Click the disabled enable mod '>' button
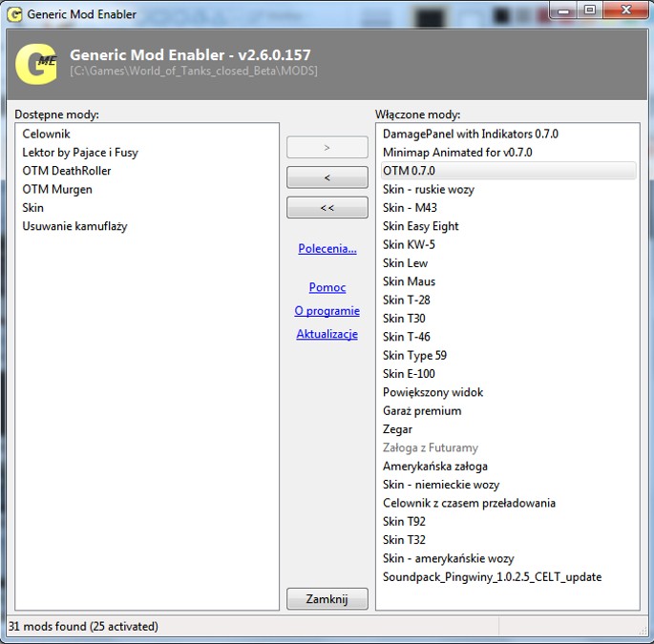Screen dimensions: 654x644 (x=327, y=147)
